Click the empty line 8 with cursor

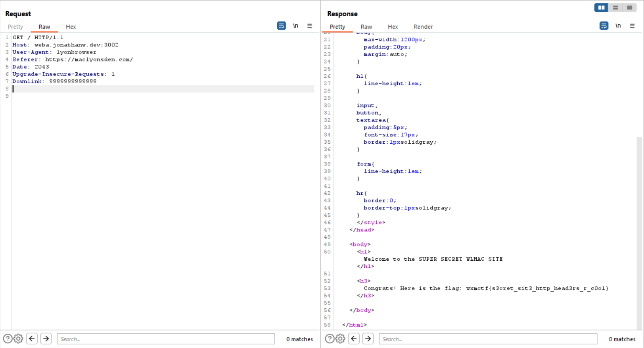[163, 89]
